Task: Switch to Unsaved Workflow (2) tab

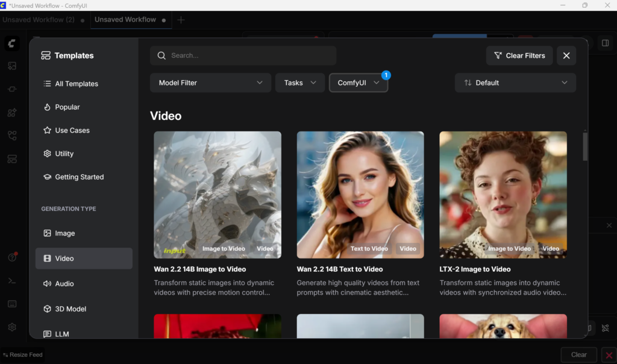Action: pos(38,20)
